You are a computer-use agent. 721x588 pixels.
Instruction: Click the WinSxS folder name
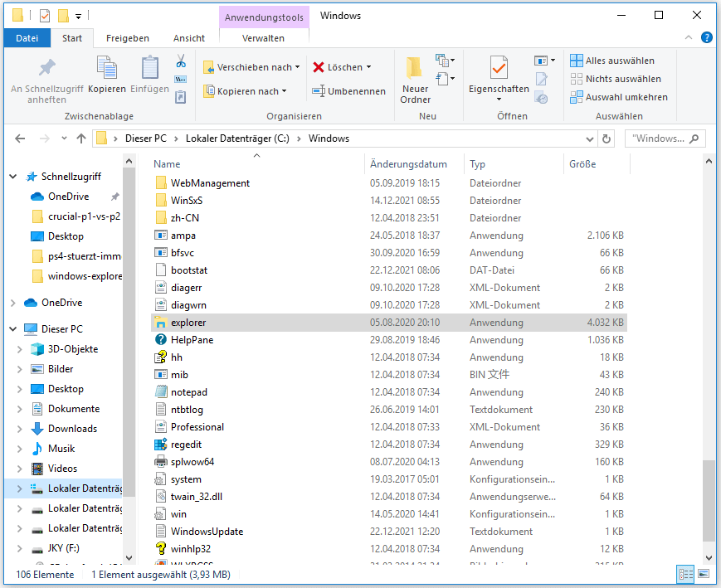(187, 201)
